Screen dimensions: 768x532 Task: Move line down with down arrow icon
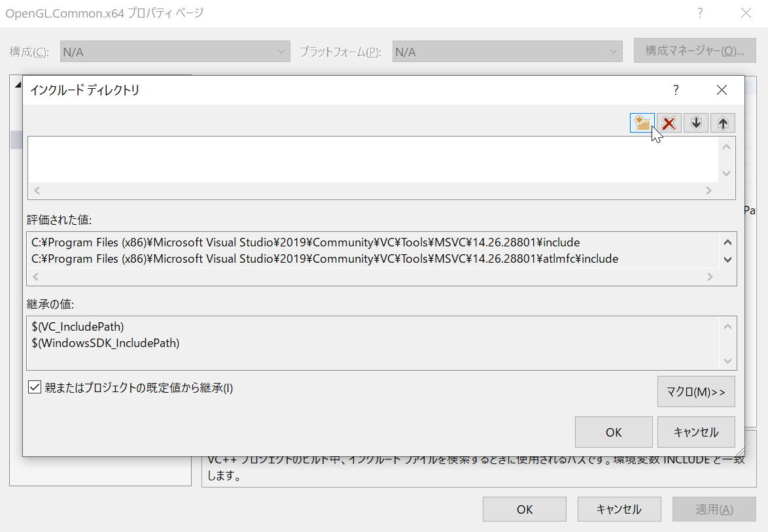[696, 123]
